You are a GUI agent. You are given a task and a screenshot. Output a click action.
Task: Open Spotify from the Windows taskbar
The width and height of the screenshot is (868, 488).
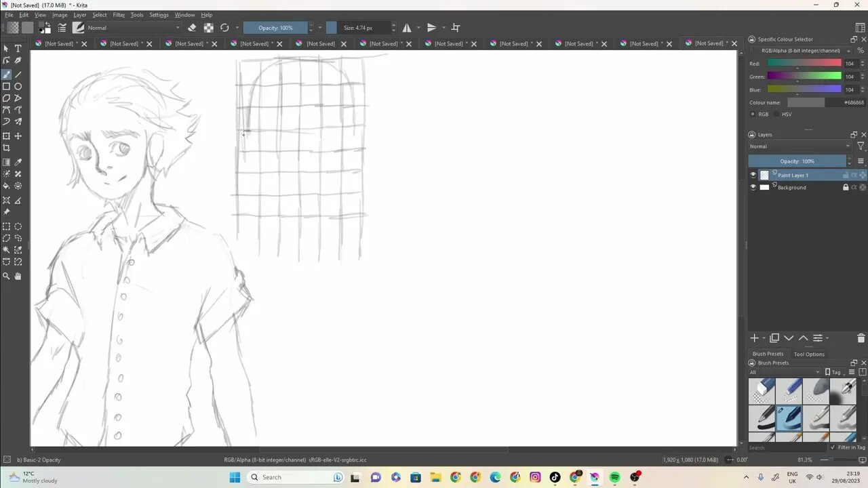point(614,477)
